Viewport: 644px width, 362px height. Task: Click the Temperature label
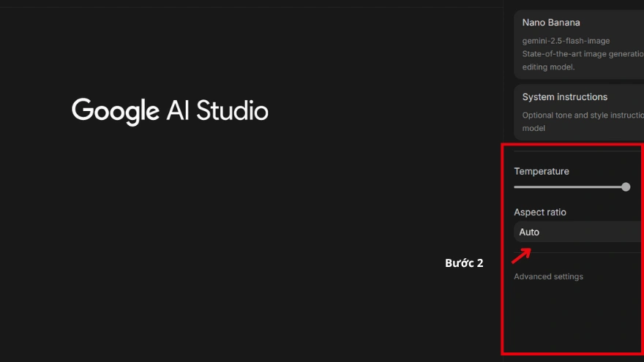coord(541,171)
